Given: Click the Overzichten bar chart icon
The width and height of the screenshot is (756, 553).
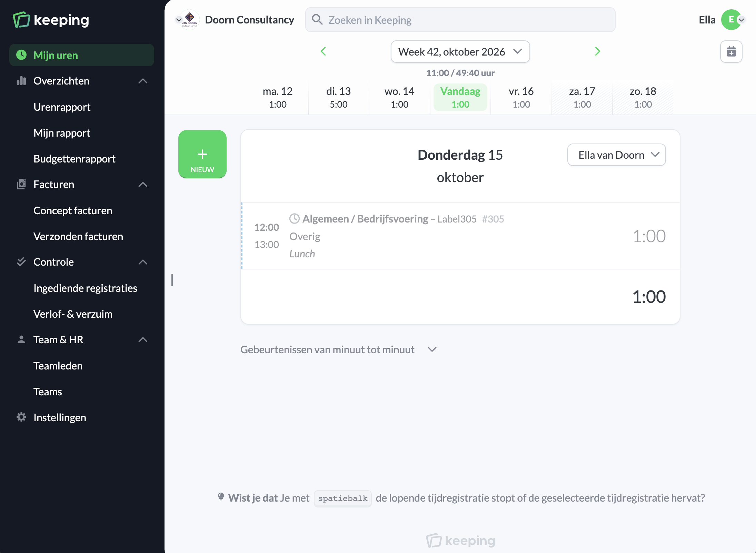Looking at the screenshot, I should pyautogui.click(x=21, y=81).
